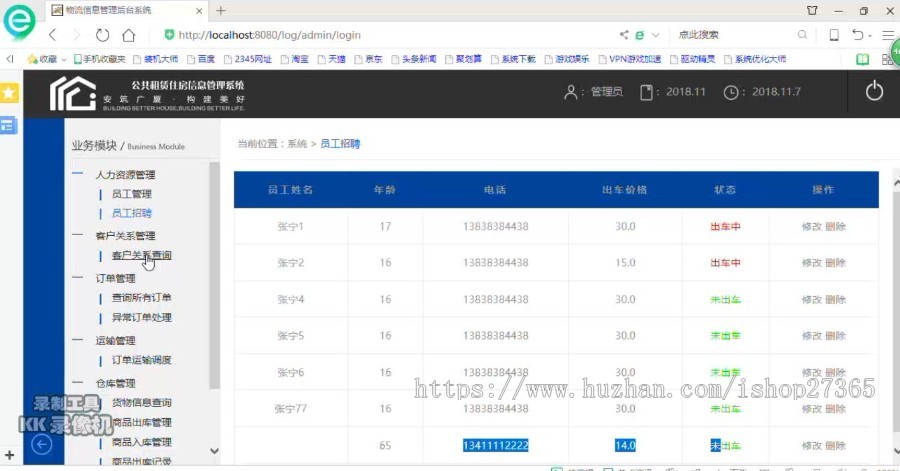
Task: Click the undo closed tab arrow icon
Action: click(x=858, y=35)
